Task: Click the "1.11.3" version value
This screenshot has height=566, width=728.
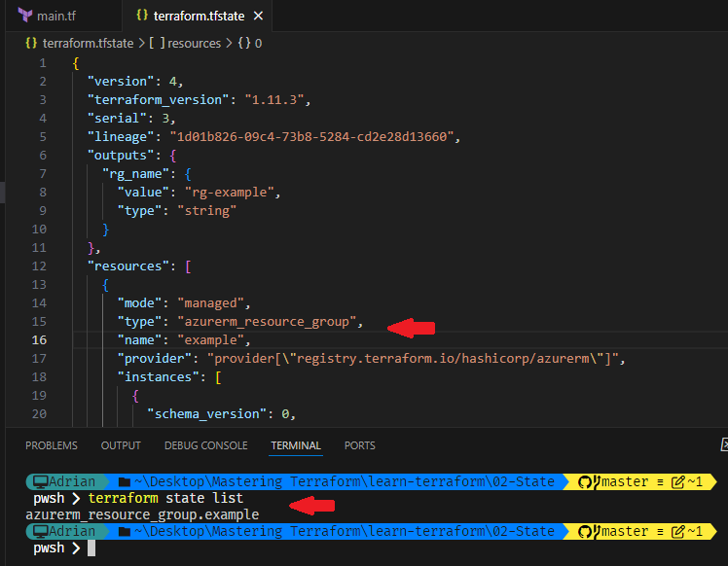Action: click(x=273, y=100)
